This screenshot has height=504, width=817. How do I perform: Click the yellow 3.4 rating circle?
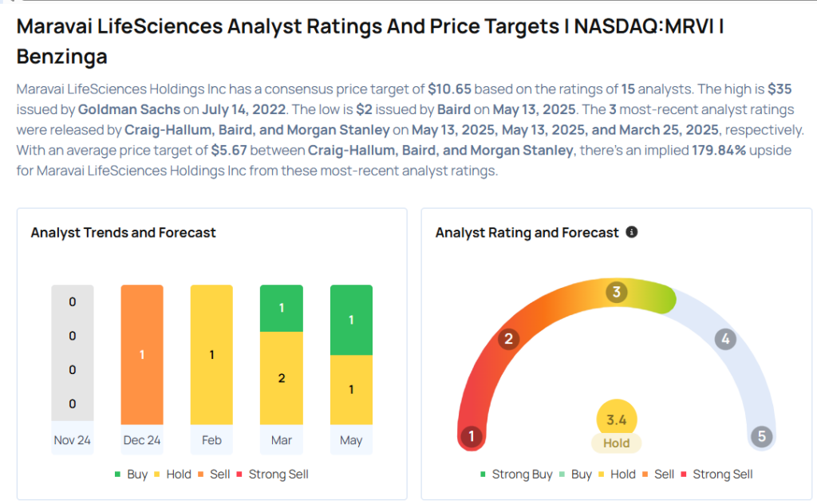pyautogui.click(x=617, y=418)
